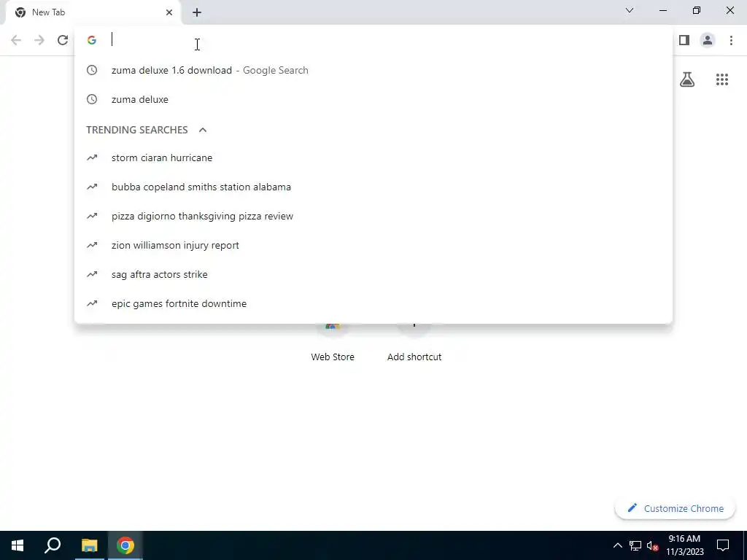Open the taskbar clock and date
Image resolution: width=747 pixels, height=560 pixels.
[684, 545]
